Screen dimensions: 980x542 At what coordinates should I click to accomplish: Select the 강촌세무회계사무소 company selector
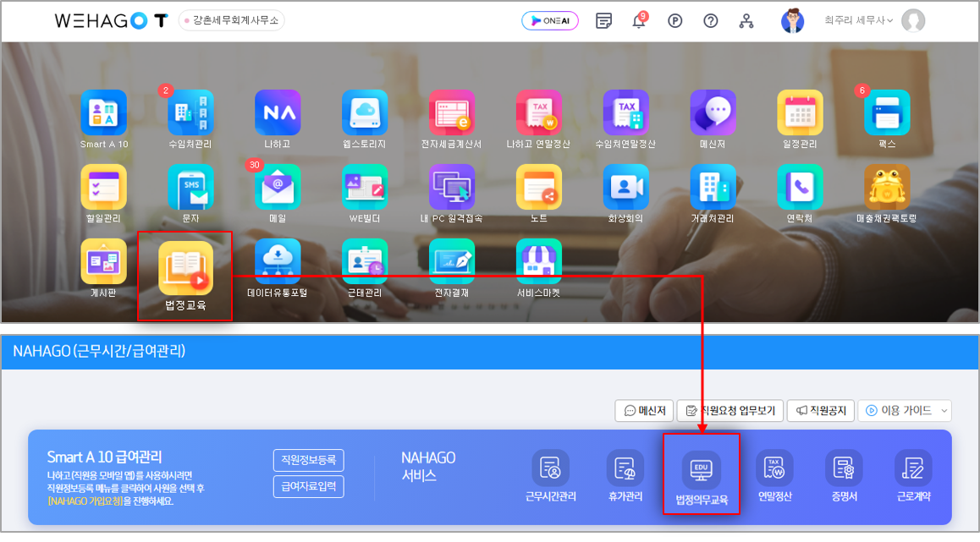232,21
